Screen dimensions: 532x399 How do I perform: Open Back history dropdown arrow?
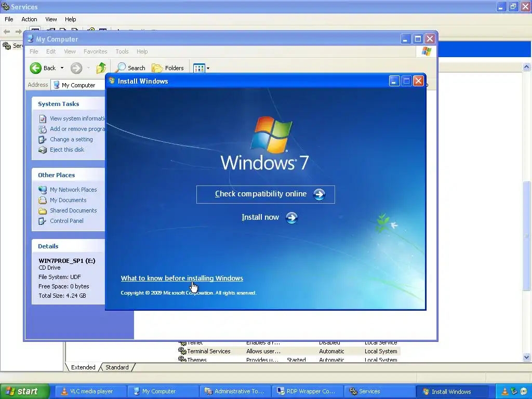(62, 68)
